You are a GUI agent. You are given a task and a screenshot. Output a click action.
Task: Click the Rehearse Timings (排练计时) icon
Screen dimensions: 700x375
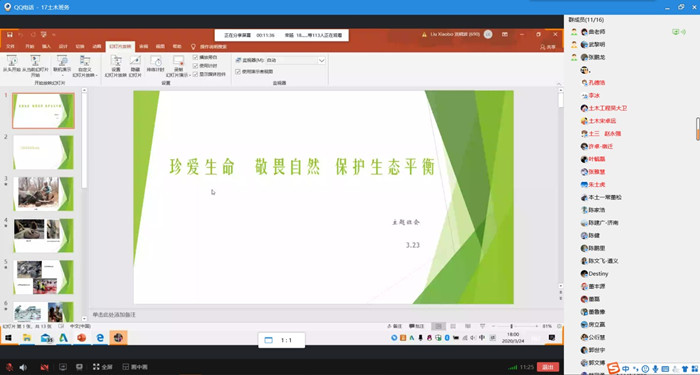click(156, 65)
